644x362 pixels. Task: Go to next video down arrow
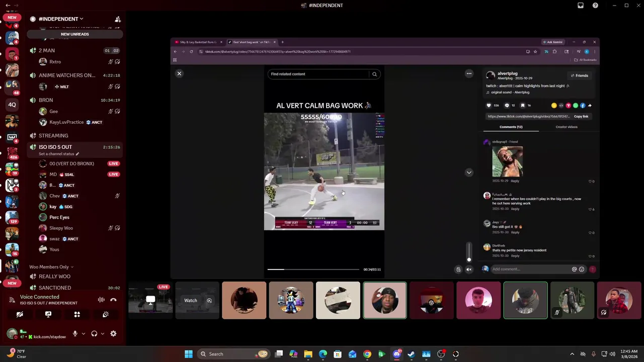469,172
